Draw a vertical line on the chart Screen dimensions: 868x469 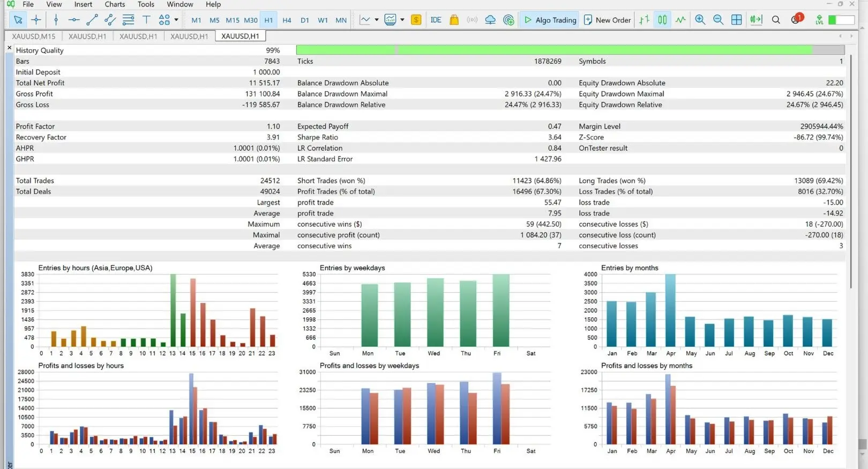(56, 20)
